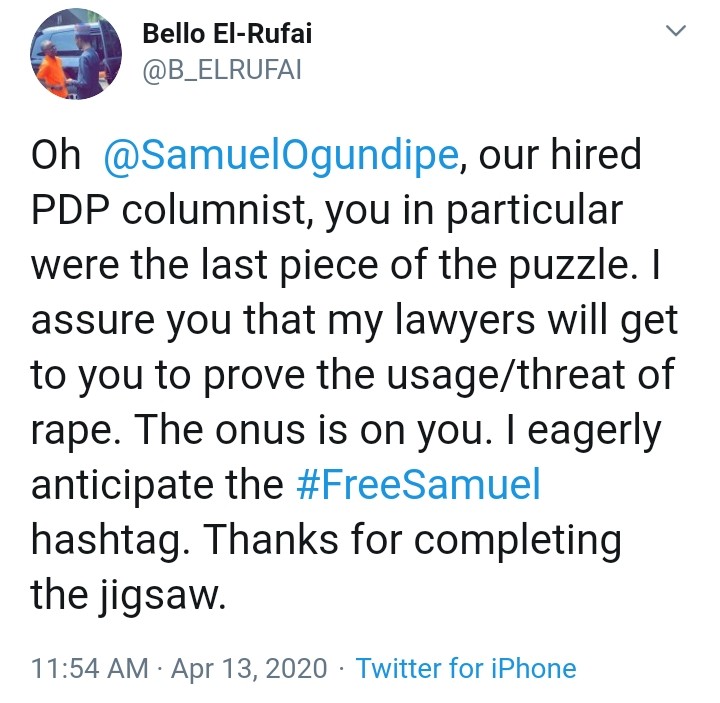
Task: Open the Twitter for iPhone source link
Action: [x=466, y=669]
